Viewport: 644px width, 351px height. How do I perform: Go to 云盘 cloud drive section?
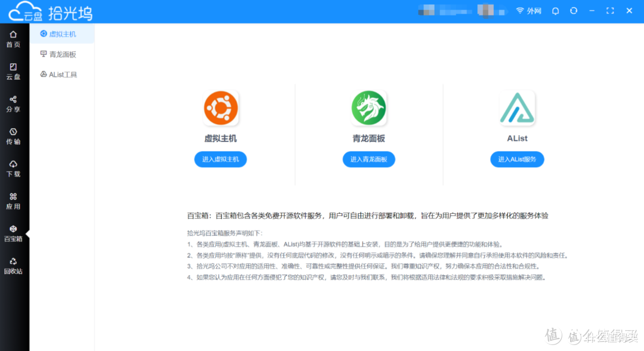coord(13,72)
